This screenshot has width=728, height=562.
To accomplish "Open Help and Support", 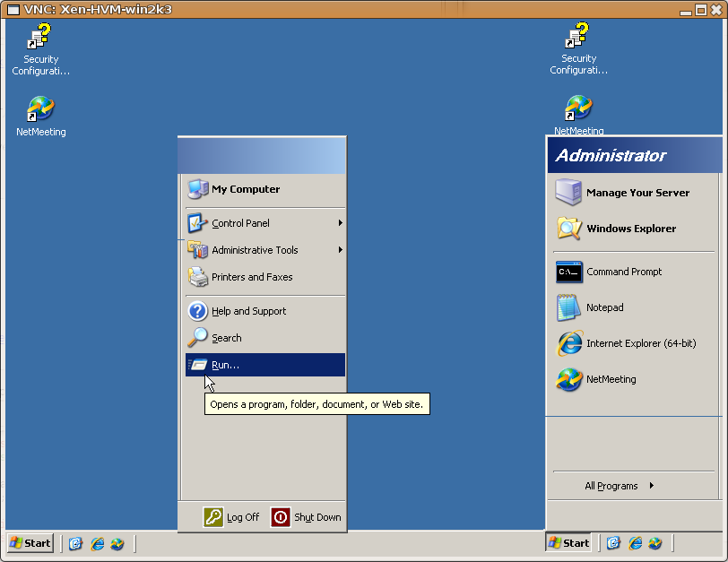I will pos(248,311).
